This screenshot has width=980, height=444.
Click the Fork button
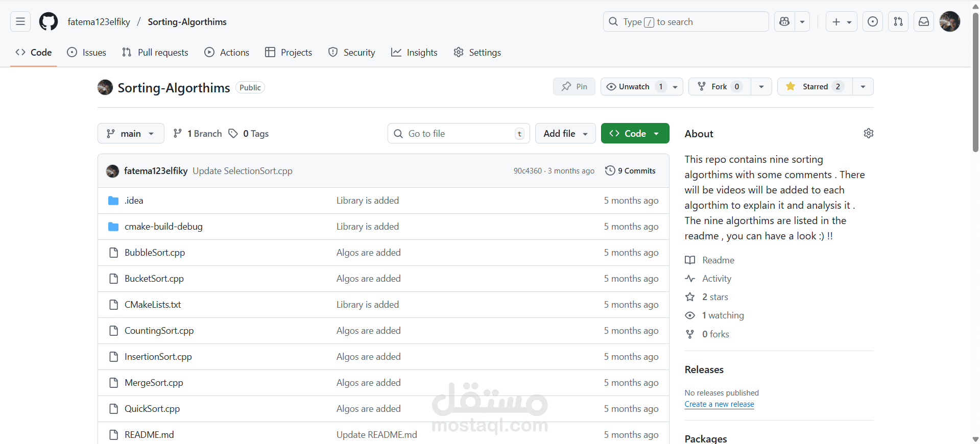[720, 87]
